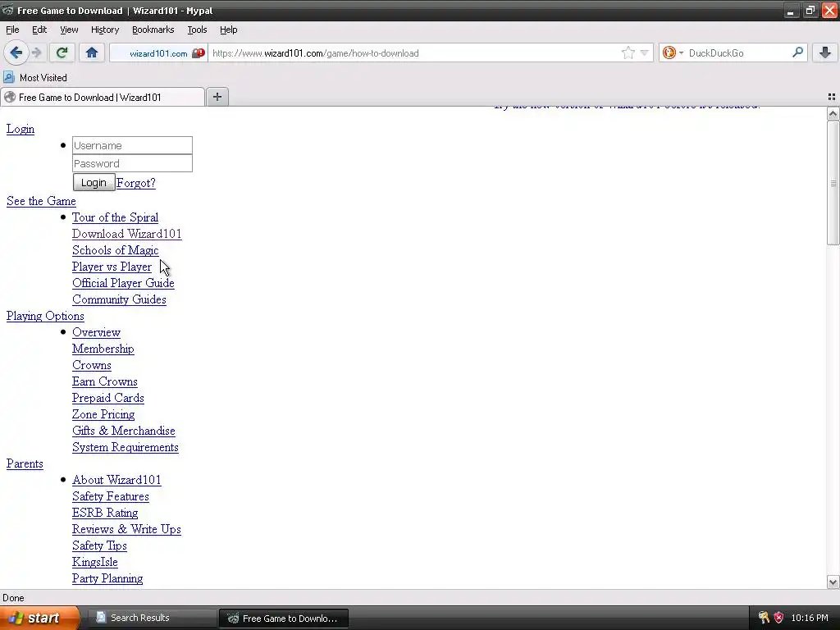Open the Crowns link
Image resolution: width=840 pixels, height=630 pixels.
92,365
